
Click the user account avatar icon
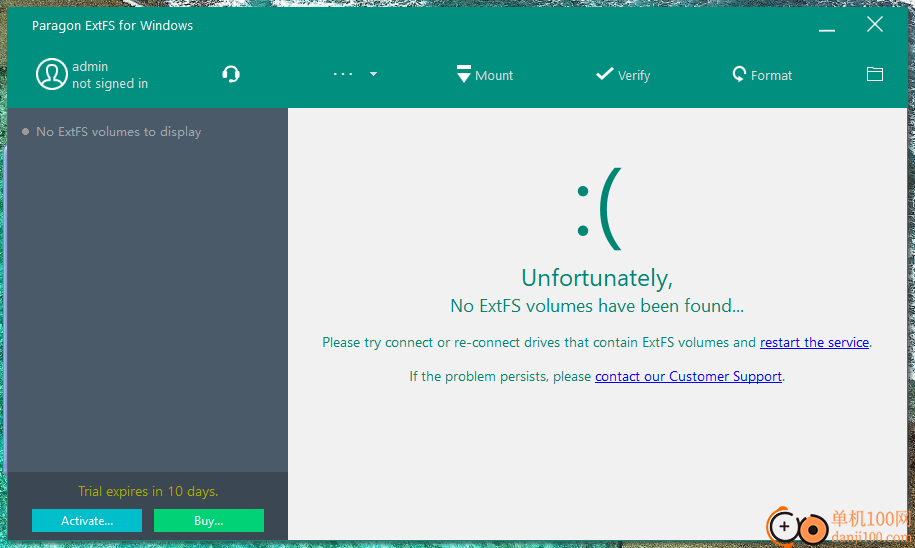click(x=51, y=74)
